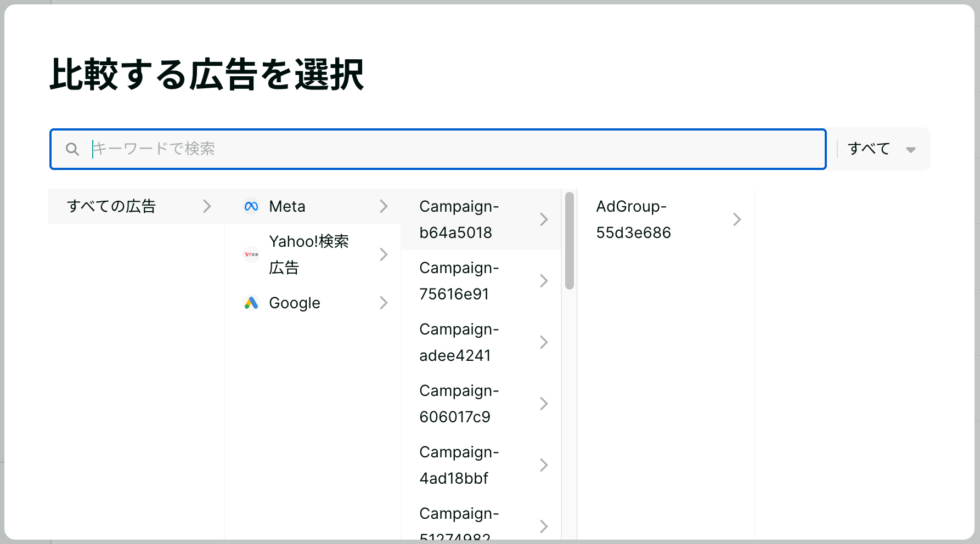Screen dimensions: 980x544
Task: Select AdGroup-55d3e686
Action: 666,219
